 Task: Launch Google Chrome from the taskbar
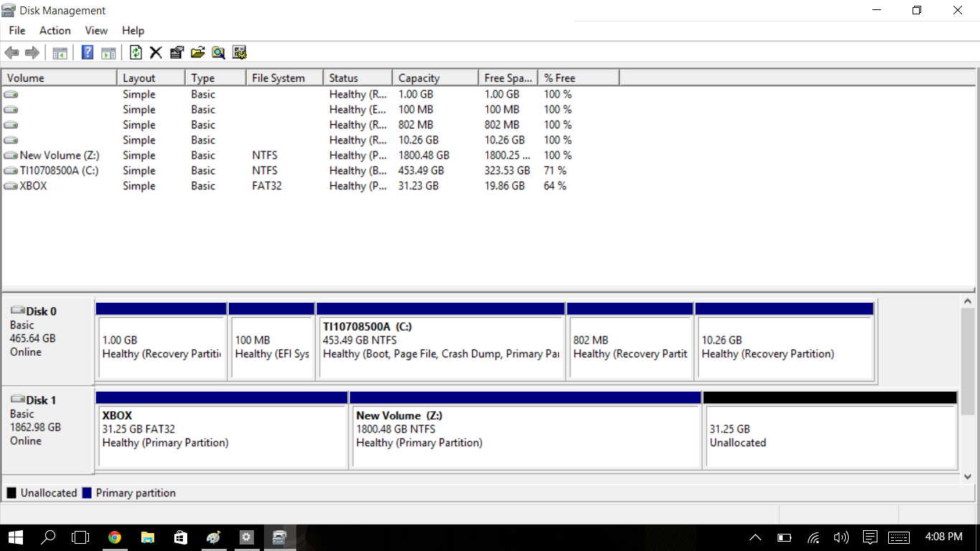tap(114, 537)
